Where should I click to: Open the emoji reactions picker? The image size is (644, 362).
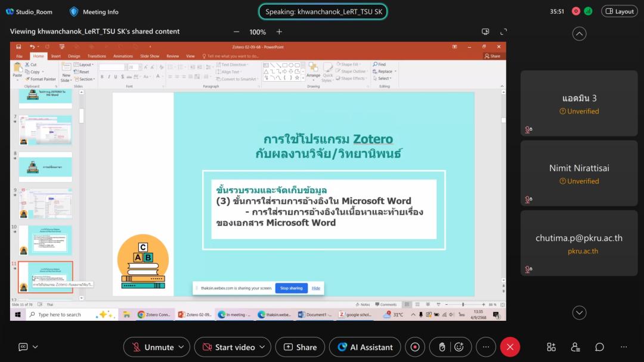[x=459, y=347]
